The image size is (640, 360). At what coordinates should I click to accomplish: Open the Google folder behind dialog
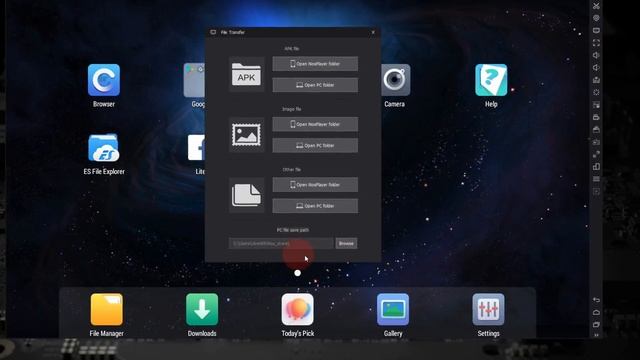point(194,80)
